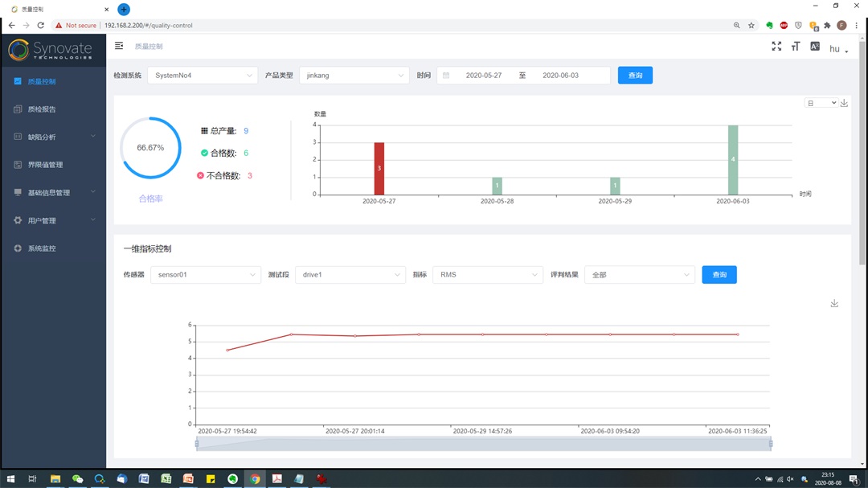
Task: Click the calendar icon in date range
Action: pos(446,76)
